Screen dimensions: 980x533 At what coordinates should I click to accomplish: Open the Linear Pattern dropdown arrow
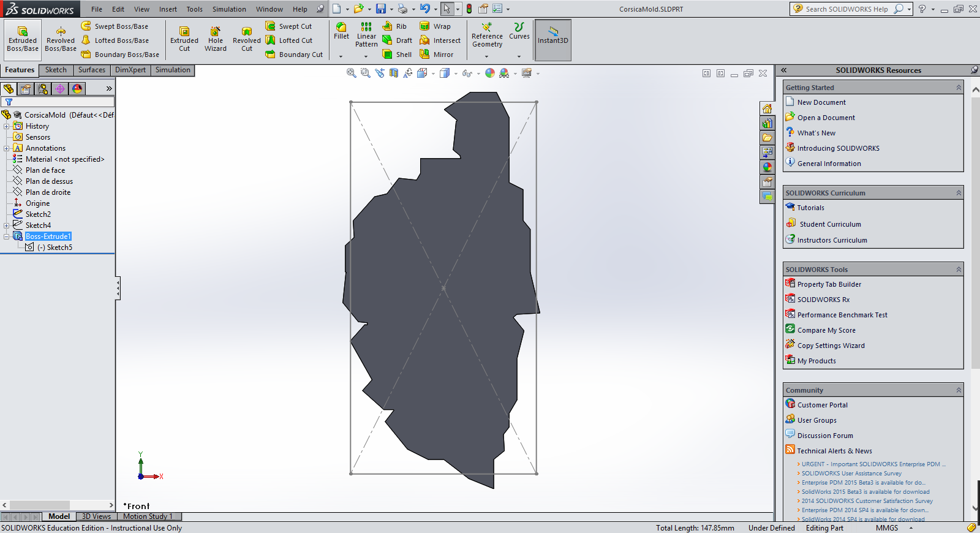[x=366, y=56]
